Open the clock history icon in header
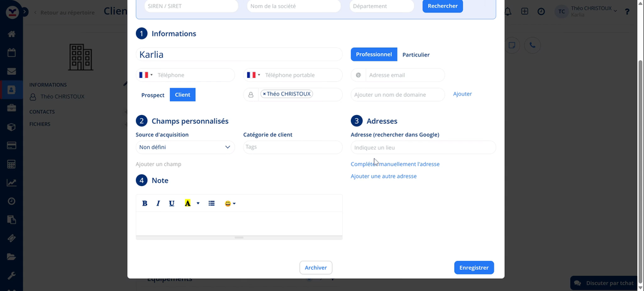Image resolution: width=644 pixels, height=291 pixels. point(541,12)
